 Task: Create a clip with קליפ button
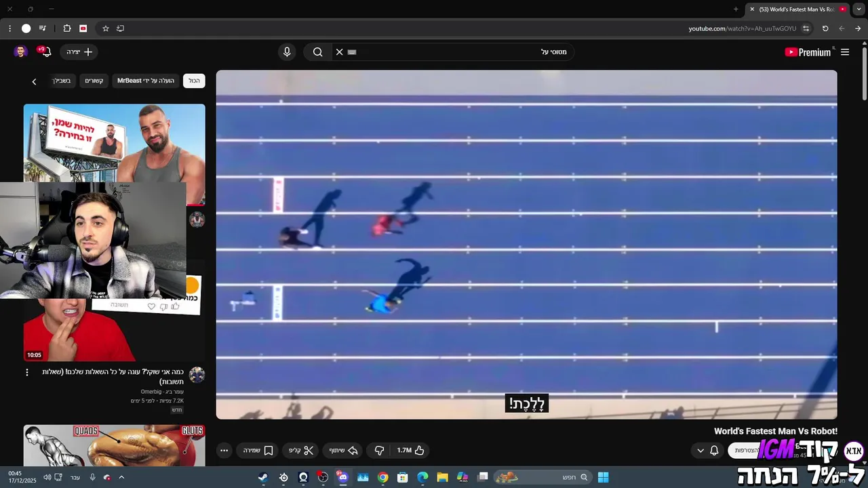coord(301,450)
